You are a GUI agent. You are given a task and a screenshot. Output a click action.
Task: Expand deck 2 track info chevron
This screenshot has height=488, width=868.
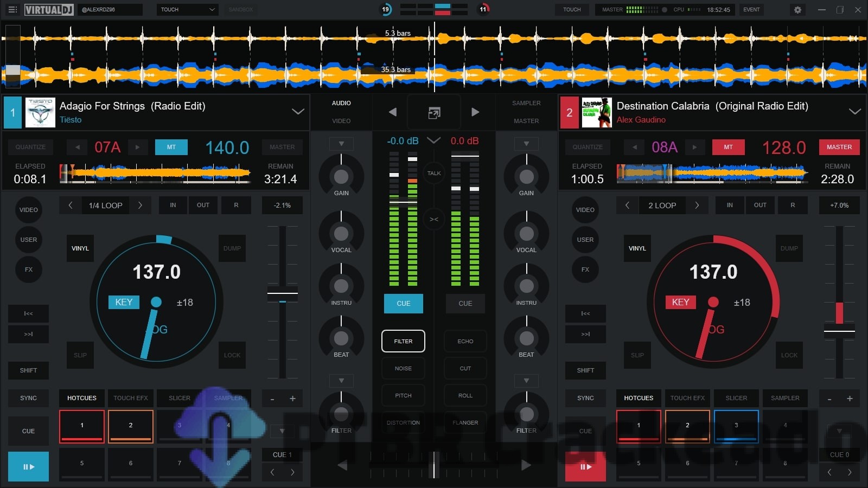click(x=855, y=111)
